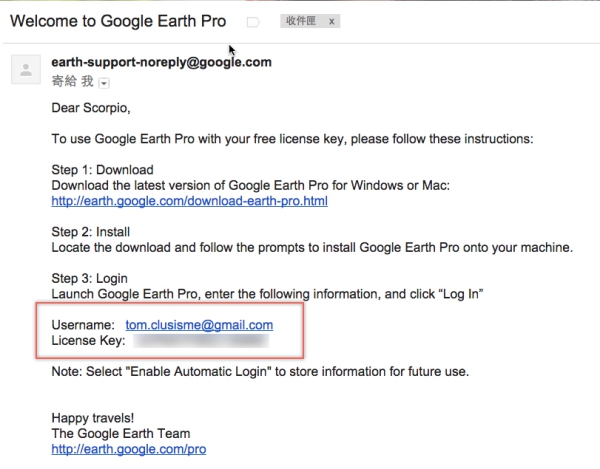Click the "Dear Scorpio," greeting line
The image size is (600, 469).
pyautogui.click(x=93, y=108)
